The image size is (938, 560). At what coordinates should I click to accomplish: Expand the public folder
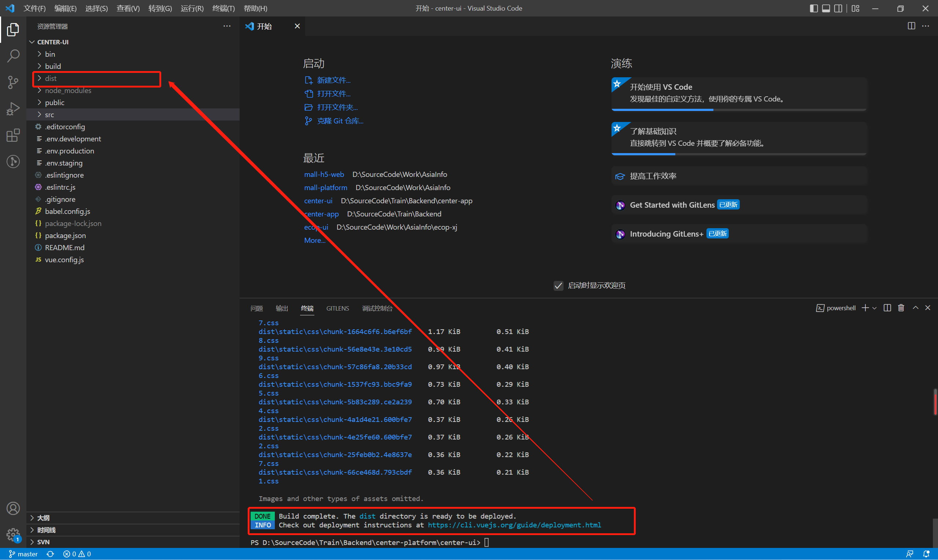click(133, 102)
